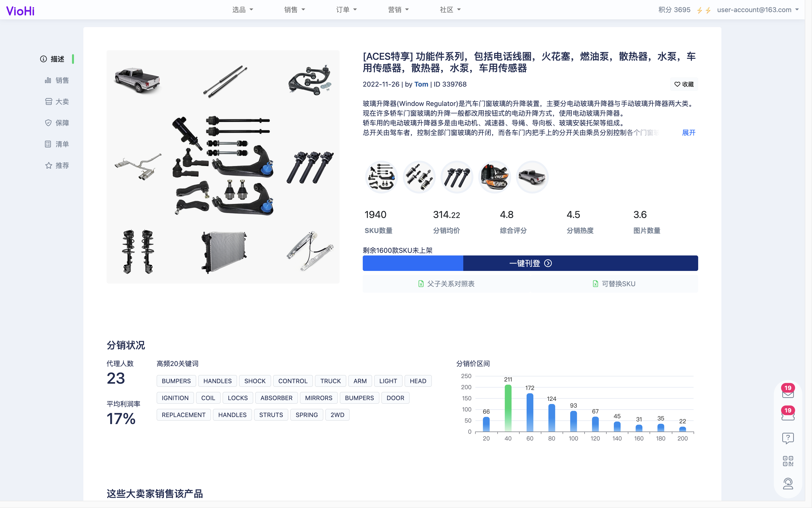Click the Excel icon beside 可替换SKU
812x508 pixels.
pos(595,284)
